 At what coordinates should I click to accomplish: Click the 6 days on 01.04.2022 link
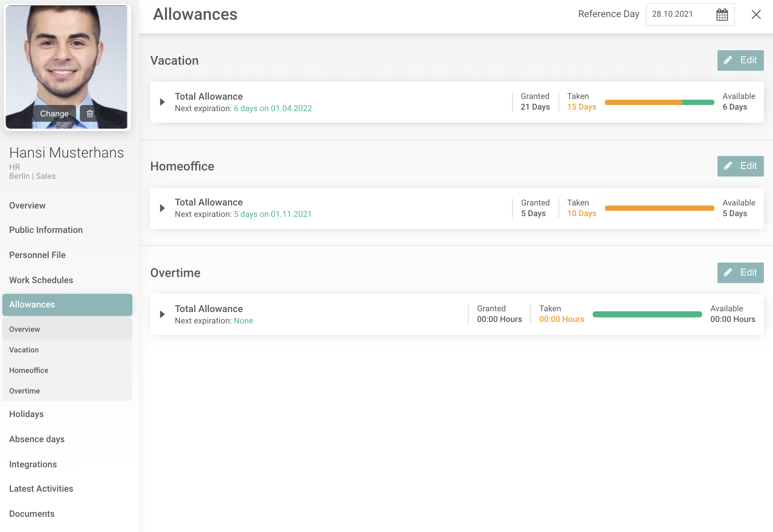(x=273, y=108)
